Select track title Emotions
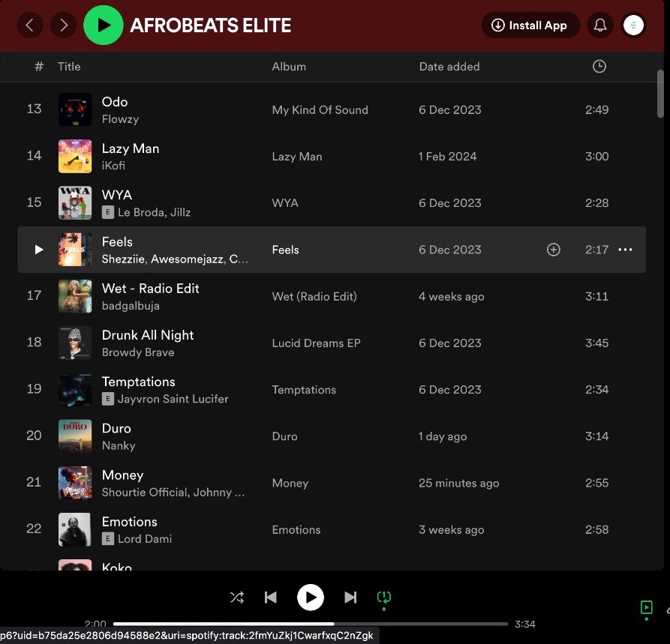The width and height of the screenshot is (670, 644). [x=130, y=522]
